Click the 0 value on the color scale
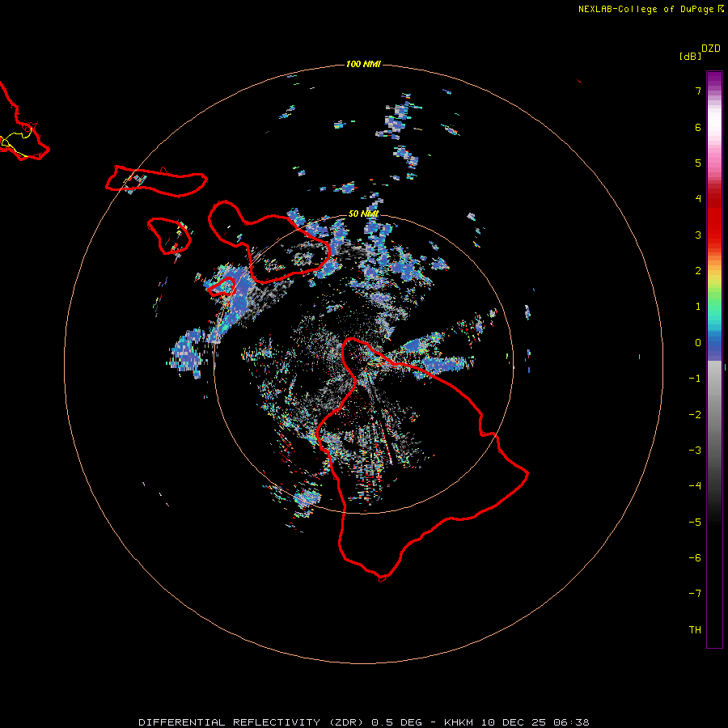The height and width of the screenshot is (728, 728). click(x=698, y=343)
